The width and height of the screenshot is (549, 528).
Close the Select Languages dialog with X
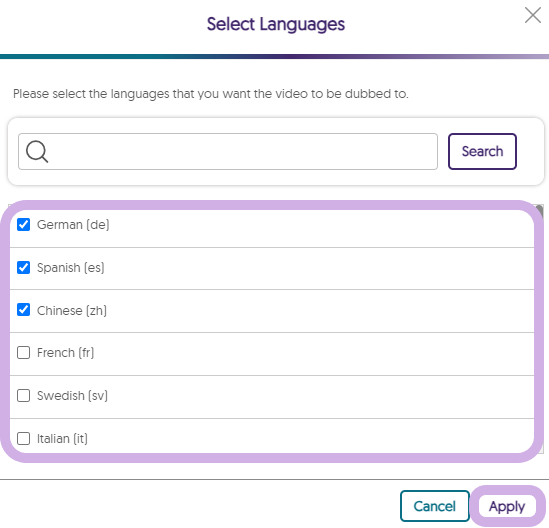(x=533, y=15)
